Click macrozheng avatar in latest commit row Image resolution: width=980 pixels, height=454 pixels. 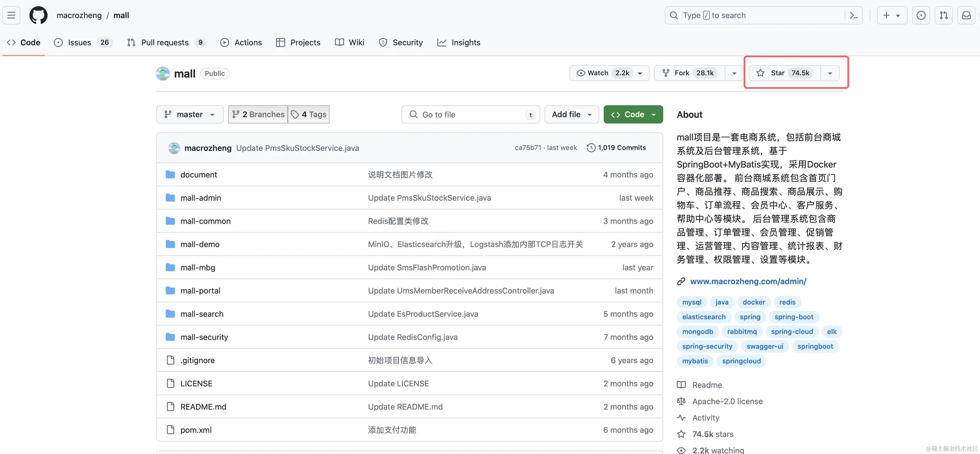click(174, 148)
